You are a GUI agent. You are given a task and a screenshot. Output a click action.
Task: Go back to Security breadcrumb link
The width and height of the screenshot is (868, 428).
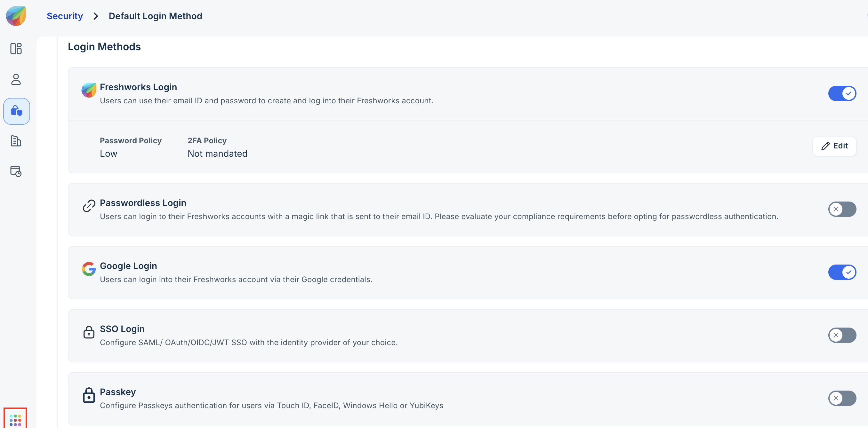(65, 16)
